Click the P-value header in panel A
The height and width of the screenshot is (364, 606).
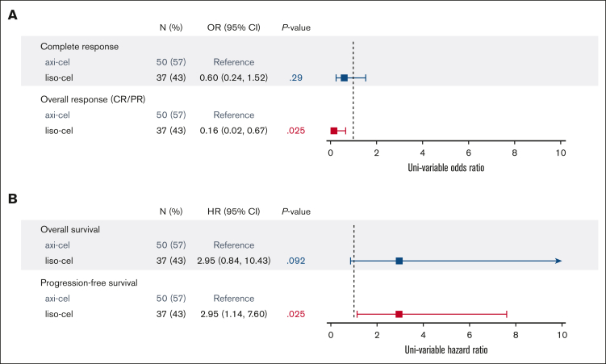296,27
